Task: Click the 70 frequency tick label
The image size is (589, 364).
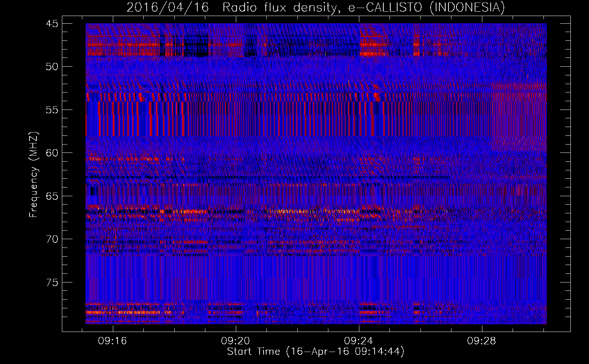Action: 52,239
